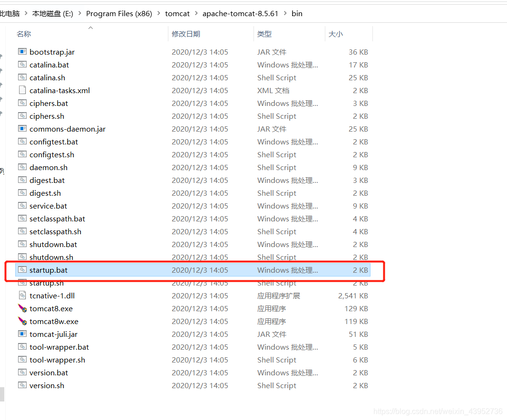Click the catalina.bat file icon
This screenshot has width=507, height=420.
(22, 65)
